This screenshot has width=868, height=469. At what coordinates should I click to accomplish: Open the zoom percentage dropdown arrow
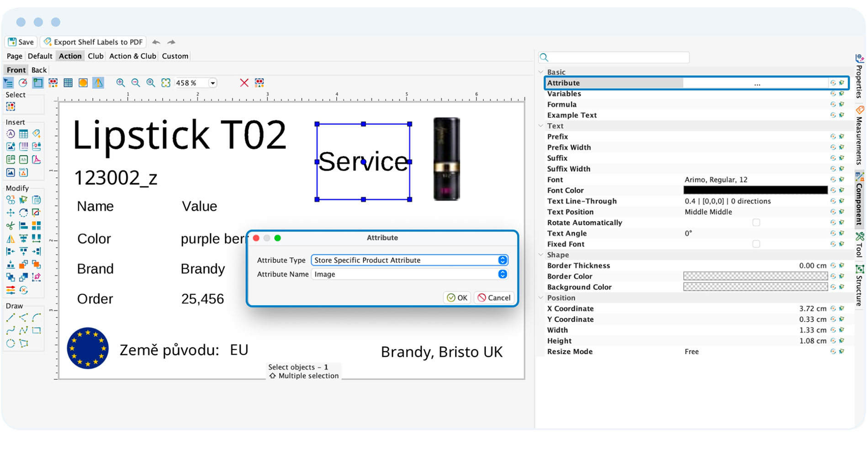click(x=213, y=83)
